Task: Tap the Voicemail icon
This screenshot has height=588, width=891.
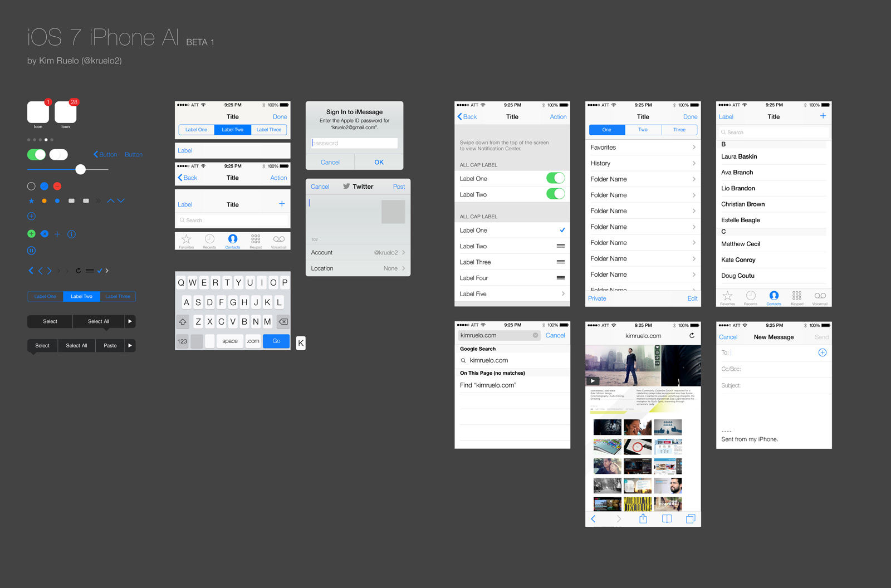Action: click(278, 240)
